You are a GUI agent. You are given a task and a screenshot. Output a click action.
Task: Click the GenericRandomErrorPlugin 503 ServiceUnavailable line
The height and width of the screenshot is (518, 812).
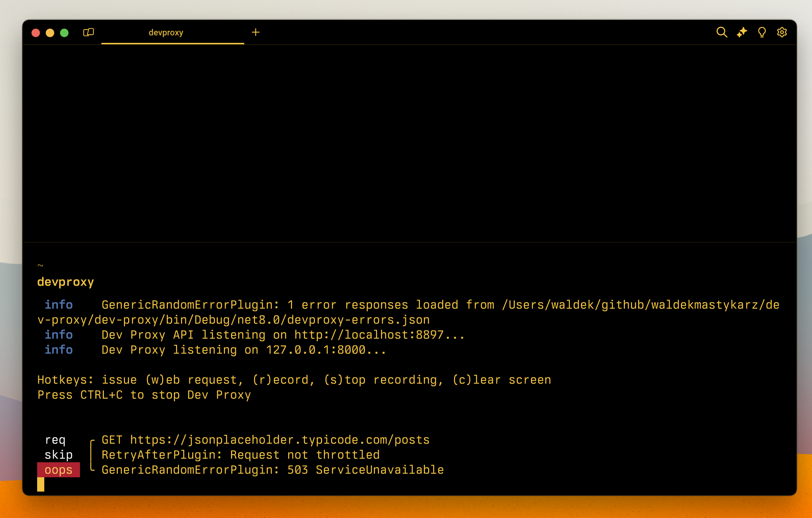272,470
